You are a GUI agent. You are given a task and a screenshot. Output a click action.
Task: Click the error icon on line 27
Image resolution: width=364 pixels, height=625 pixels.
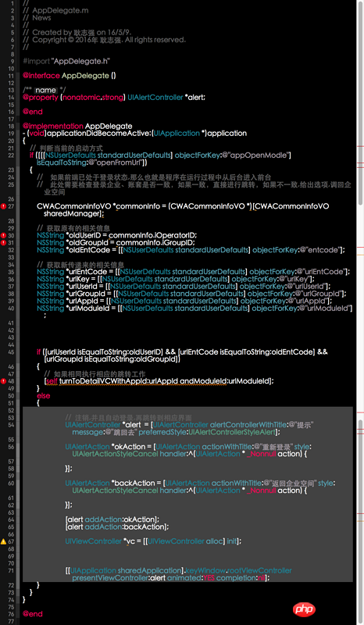3,206
